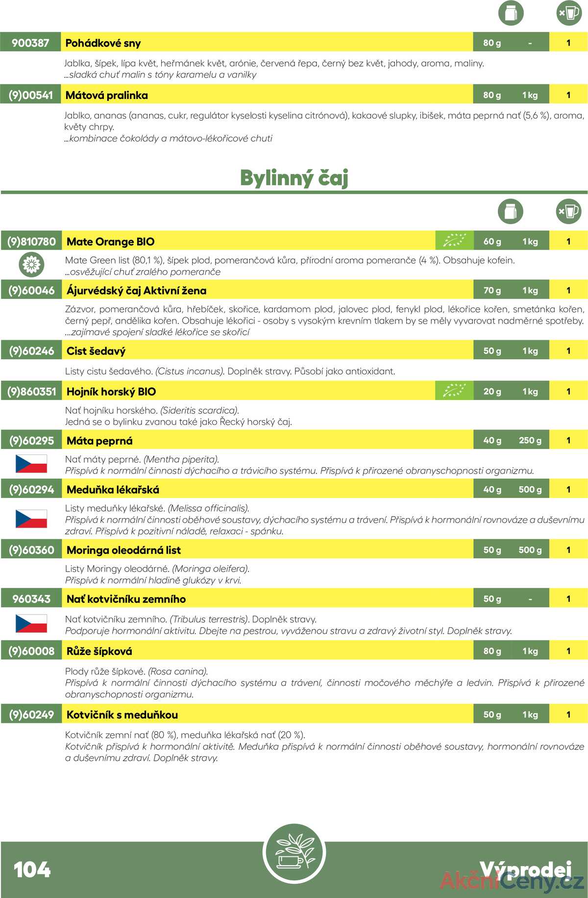Click the Czech flag under Nať kotvičníku zemního
The image size is (588, 898).
pyautogui.click(x=31, y=624)
